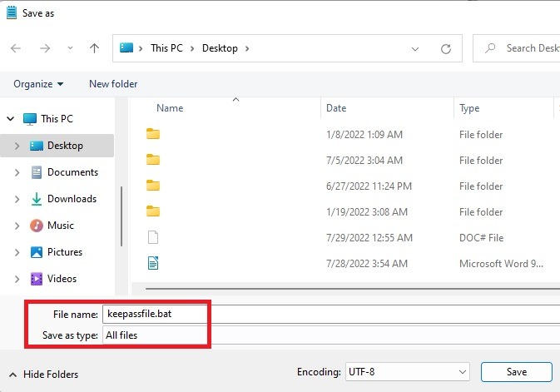Go up one folder level
This screenshot has width=560, height=392.
click(94, 48)
